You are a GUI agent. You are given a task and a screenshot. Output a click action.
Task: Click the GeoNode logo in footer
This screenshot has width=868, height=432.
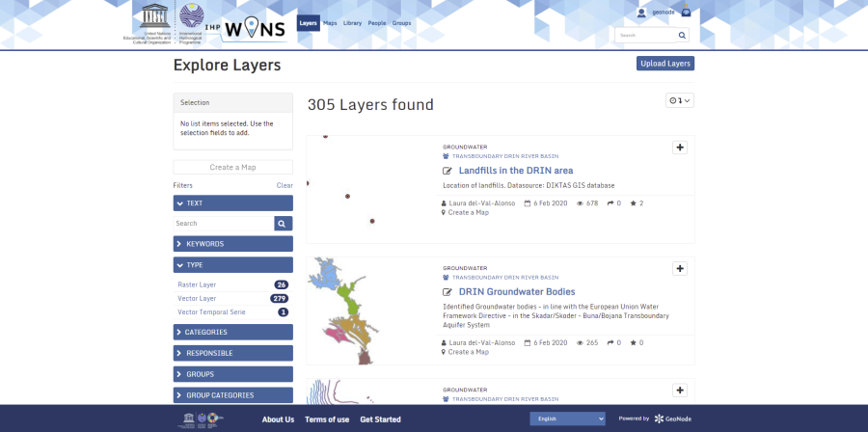click(672, 418)
